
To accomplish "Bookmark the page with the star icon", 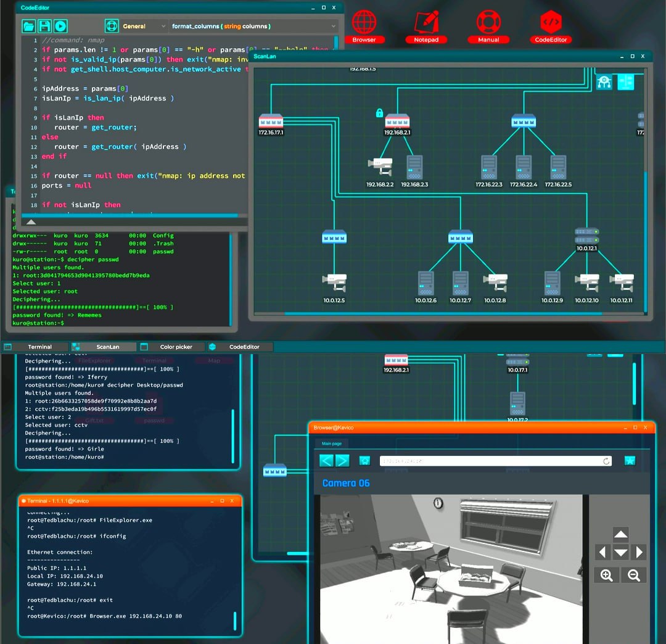I will [x=630, y=461].
